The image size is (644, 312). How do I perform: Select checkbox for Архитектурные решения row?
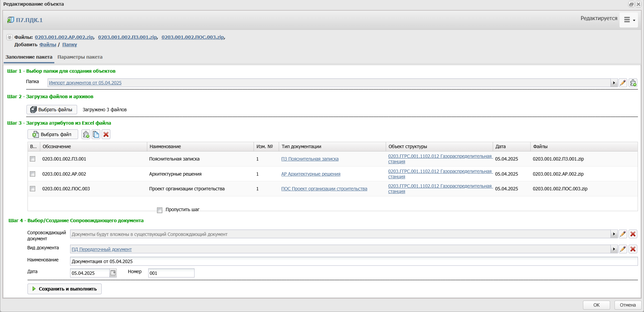[x=33, y=174]
